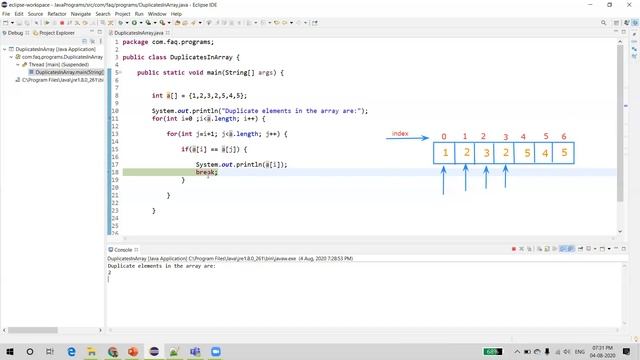Click Remove Launch icon in Console toolbar

[522, 249]
